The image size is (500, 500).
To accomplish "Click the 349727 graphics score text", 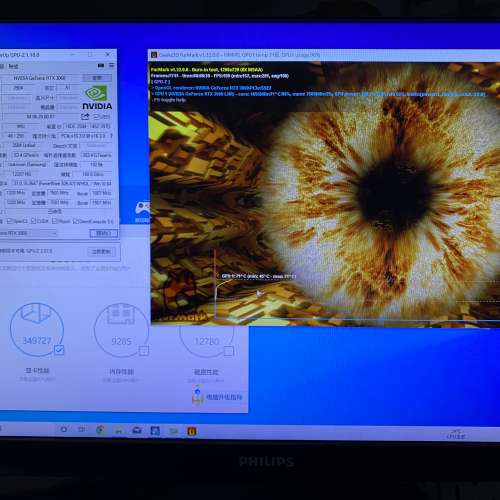I will pos(37,341).
